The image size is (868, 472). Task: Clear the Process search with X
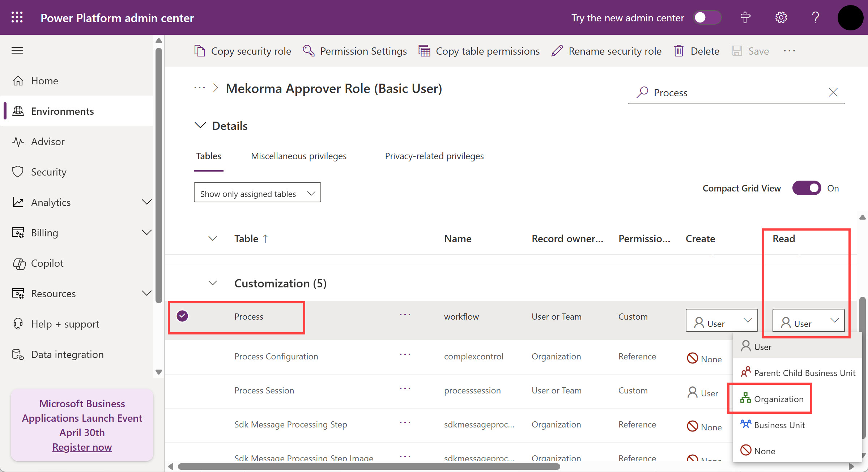pos(833,93)
